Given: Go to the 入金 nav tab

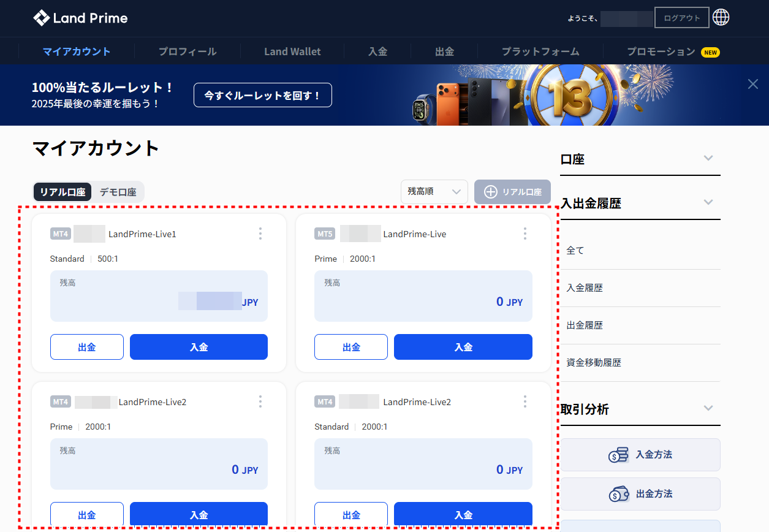Looking at the screenshot, I should pyautogui.click(x=377, y=51).
